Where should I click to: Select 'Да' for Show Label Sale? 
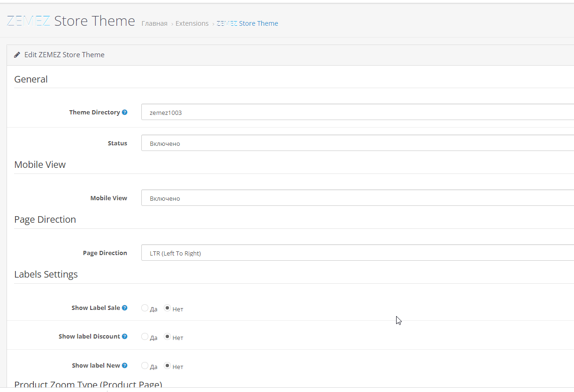pos(145,308)
